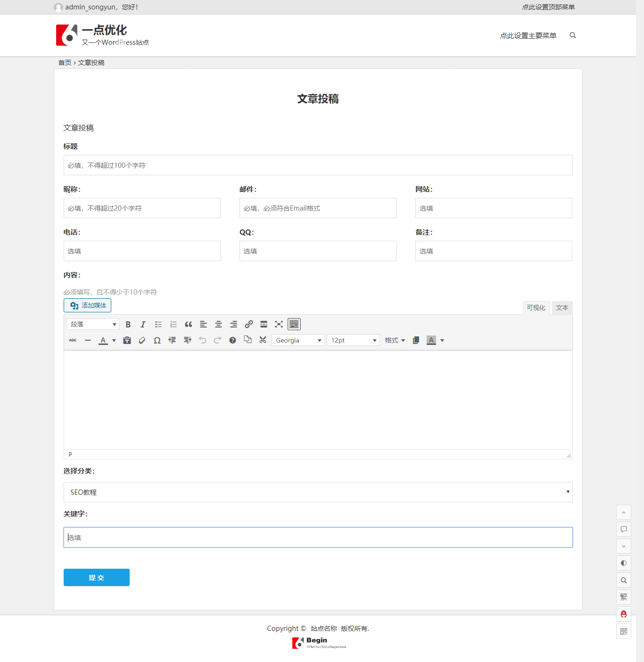The width and height of the screenshot is (644, 662).
Task: Click 点此设置主要菜单 menu link
Action: coord(528,35)
